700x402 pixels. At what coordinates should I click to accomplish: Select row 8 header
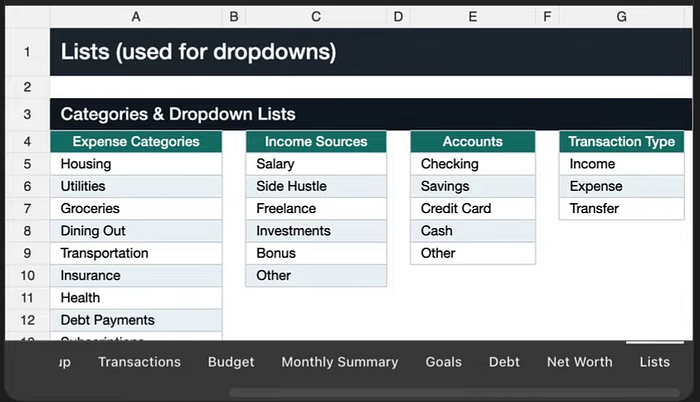point(27,231)
